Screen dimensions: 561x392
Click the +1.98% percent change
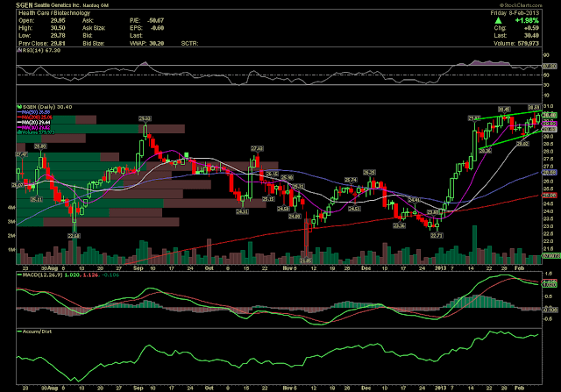(x=527, y=20)
